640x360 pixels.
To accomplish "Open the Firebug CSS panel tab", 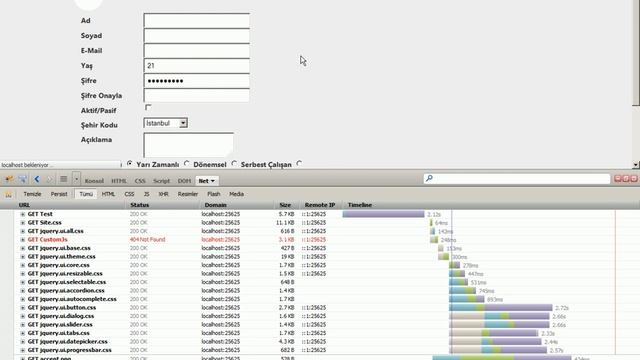I will tap(140, 181).
